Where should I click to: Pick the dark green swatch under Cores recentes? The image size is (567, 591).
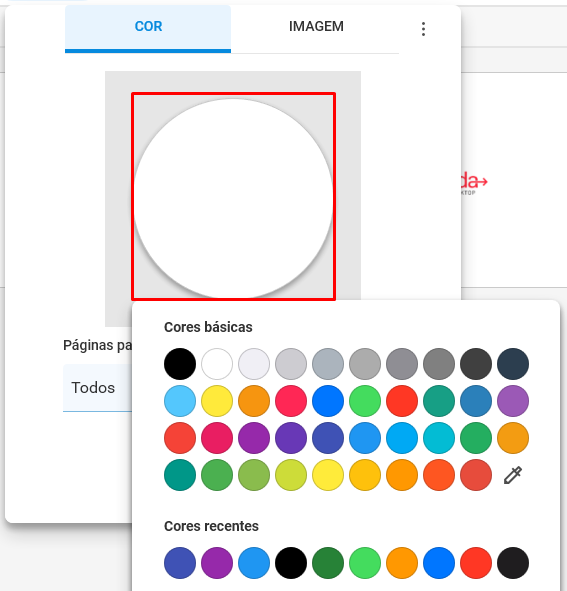click(328, 563)
